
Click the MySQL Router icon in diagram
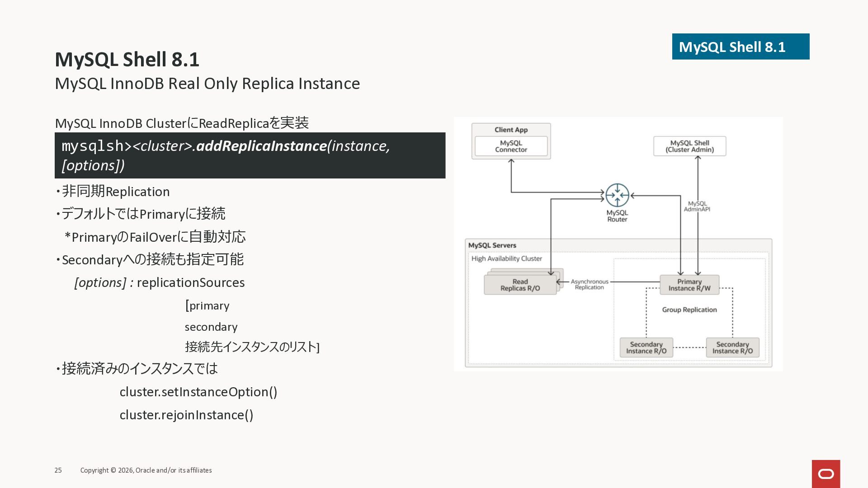pyautogui.click(x=617, y=195)
